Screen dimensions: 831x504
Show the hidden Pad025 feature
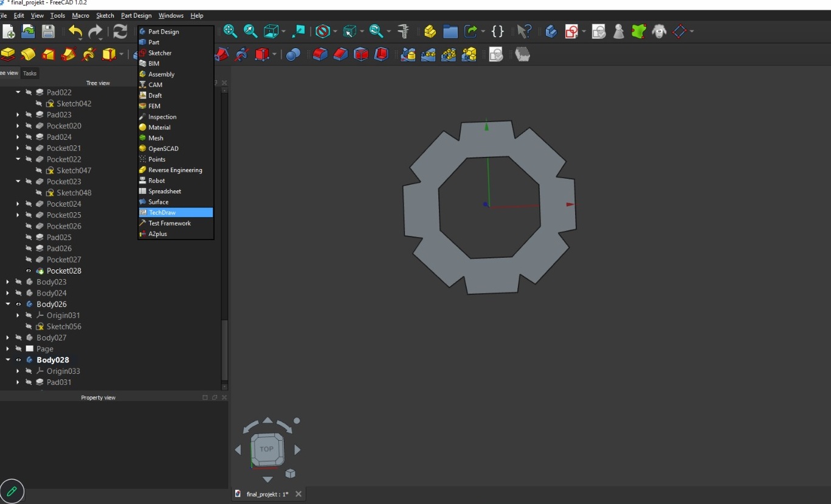[x=29, y=237]
